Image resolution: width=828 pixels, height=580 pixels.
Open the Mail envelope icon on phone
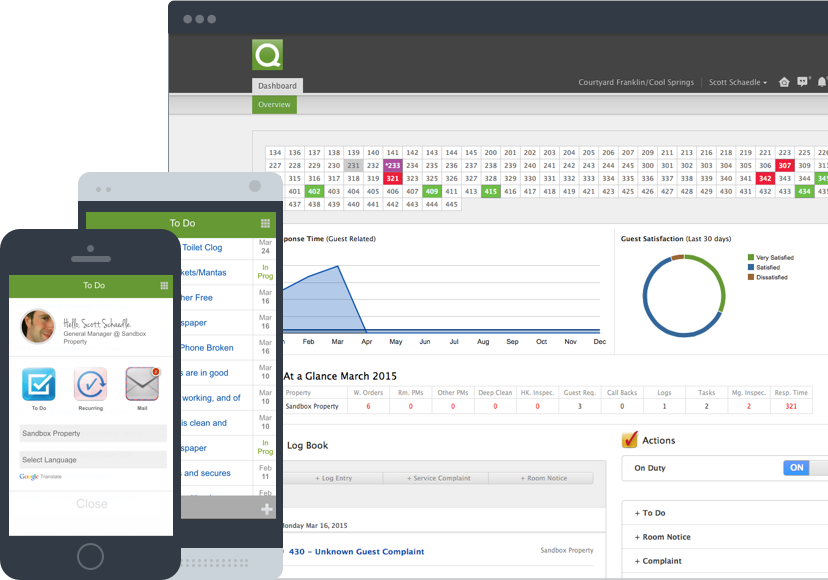click(142, 384)
